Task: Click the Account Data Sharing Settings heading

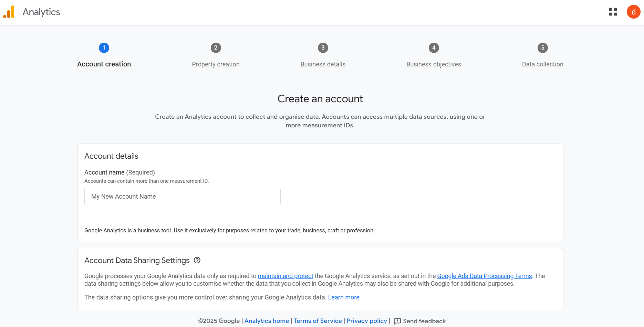Action: [x=137, y=261]
